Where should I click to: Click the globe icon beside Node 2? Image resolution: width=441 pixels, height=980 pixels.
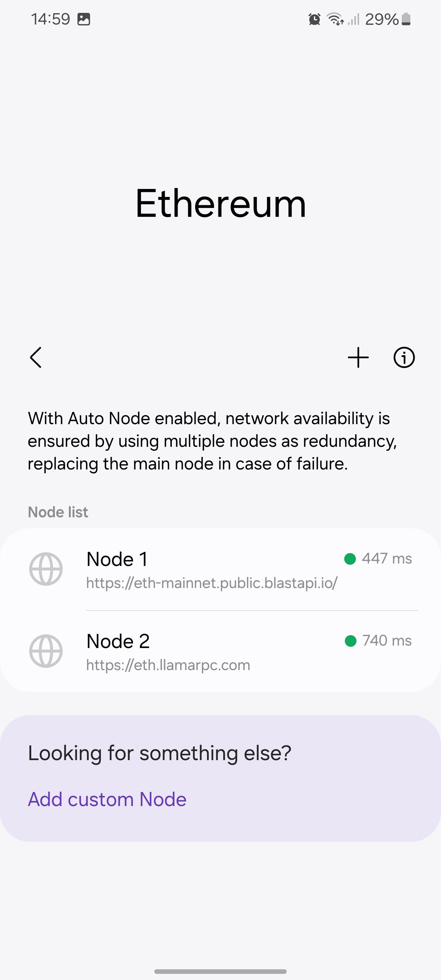click(46, 651)
